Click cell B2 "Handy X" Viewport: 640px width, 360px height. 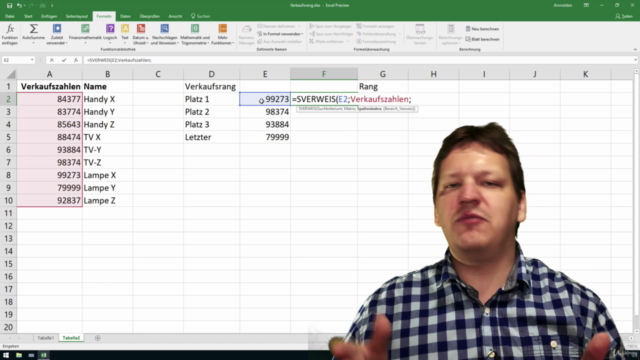107,99
